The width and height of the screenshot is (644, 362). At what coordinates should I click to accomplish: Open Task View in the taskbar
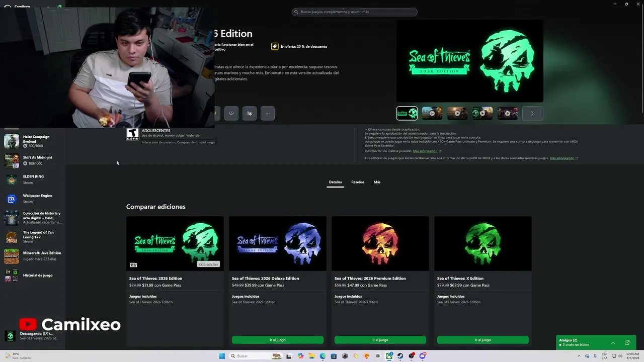(x=289, y=356)
